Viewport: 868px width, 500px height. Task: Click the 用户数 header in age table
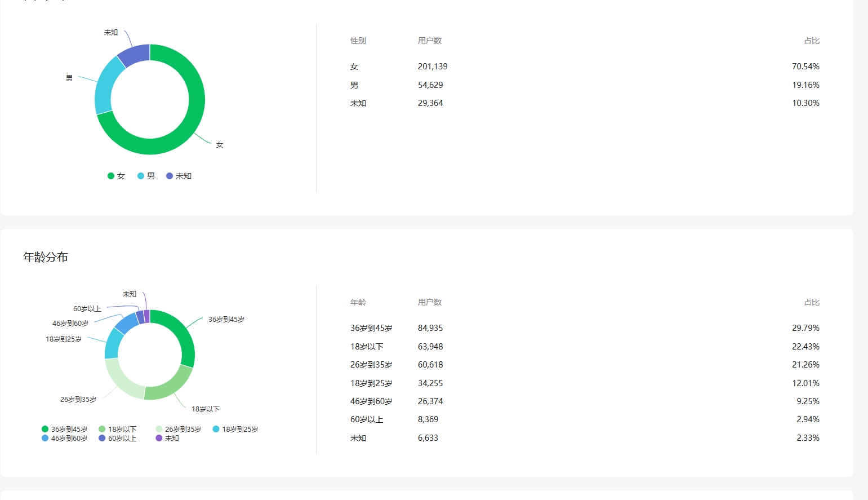(x=430, y=302)
